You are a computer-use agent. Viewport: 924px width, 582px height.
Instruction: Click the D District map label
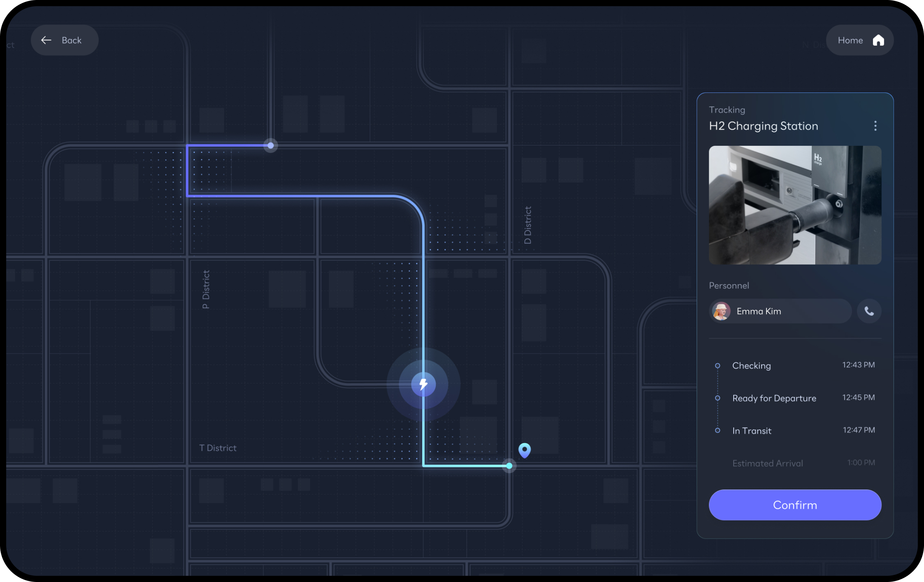coord(527,225)
